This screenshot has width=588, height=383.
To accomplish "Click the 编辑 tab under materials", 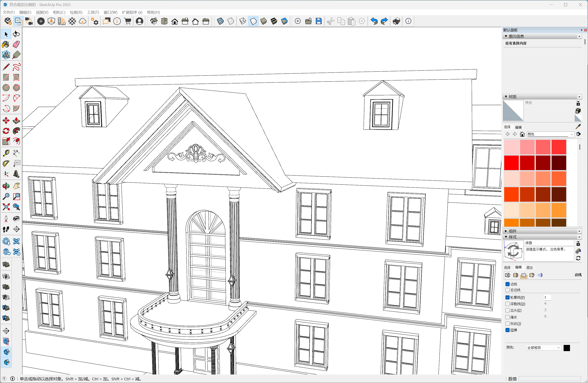I will (518, 127).
